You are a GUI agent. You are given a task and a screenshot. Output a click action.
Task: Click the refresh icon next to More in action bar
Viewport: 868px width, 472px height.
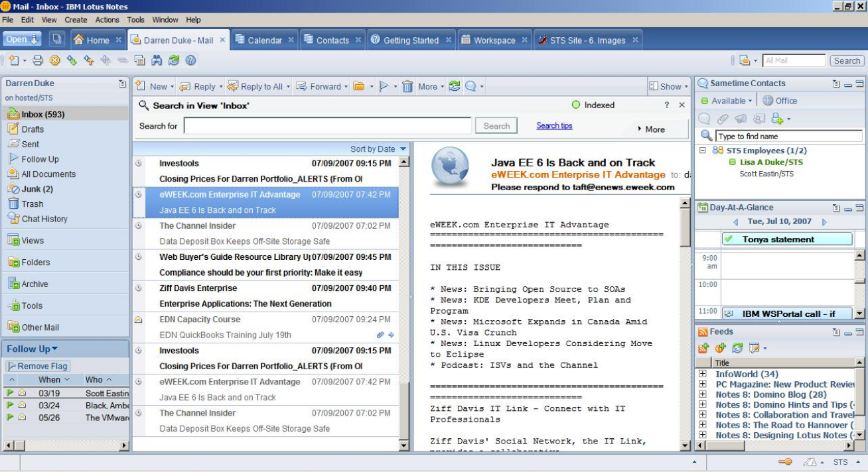pyautogui.click(x=455, y=86)
